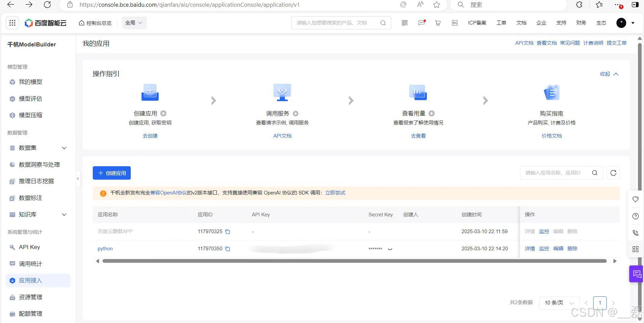
Task: Click the browser favorites star icon
Action: pos(437,5)
